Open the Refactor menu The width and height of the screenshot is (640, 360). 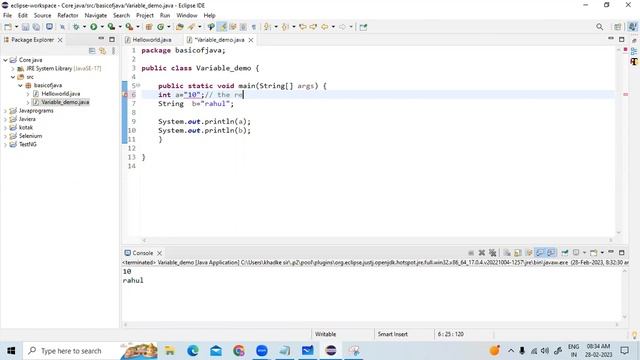click(68, 16)
